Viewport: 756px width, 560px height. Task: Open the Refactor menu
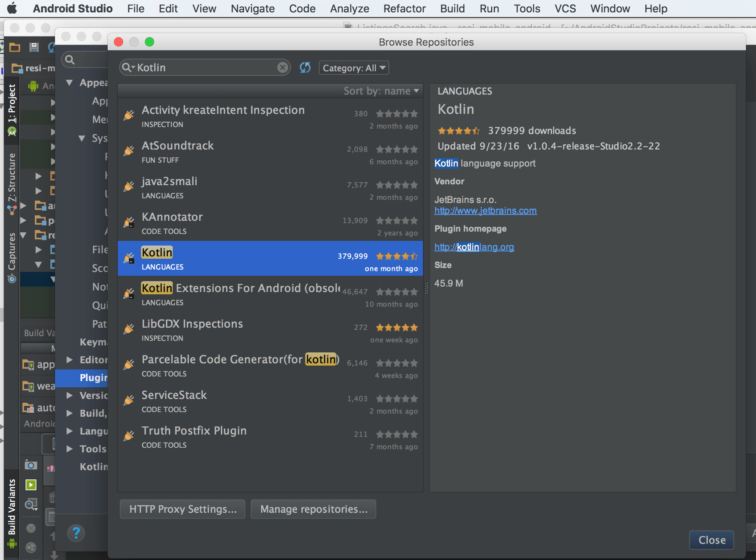tap(404, 9)
